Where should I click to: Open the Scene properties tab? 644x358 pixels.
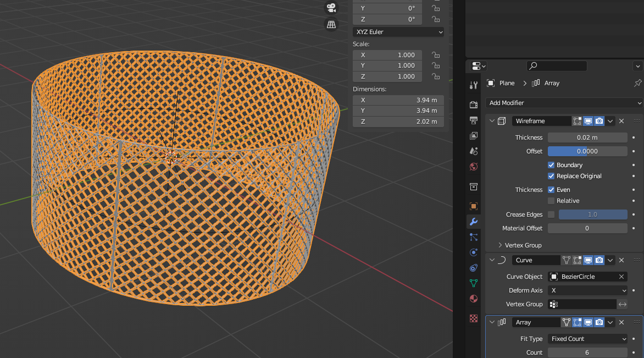(474, 151)
